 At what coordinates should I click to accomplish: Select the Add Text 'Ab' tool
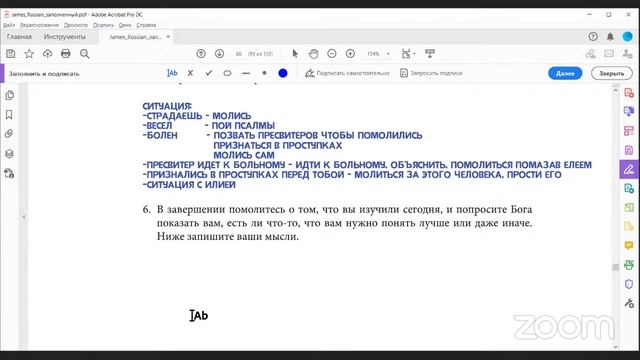pos(172,73)
